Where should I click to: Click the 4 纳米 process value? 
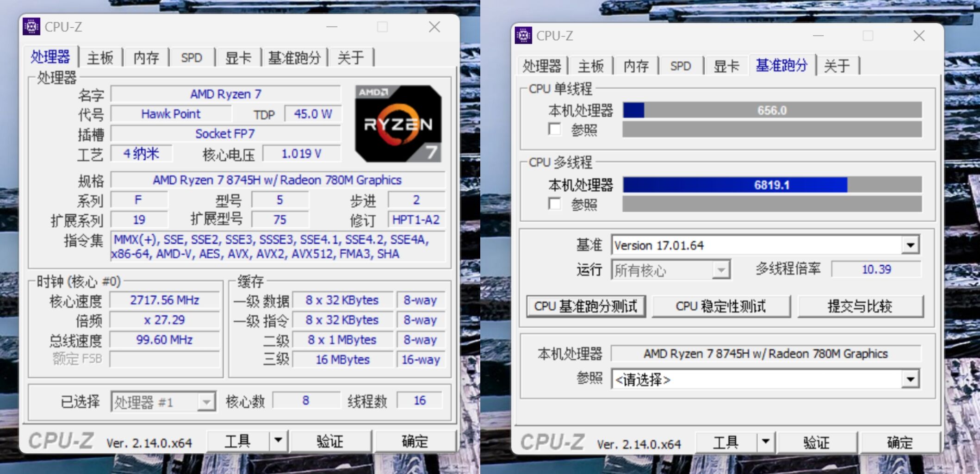141,154
